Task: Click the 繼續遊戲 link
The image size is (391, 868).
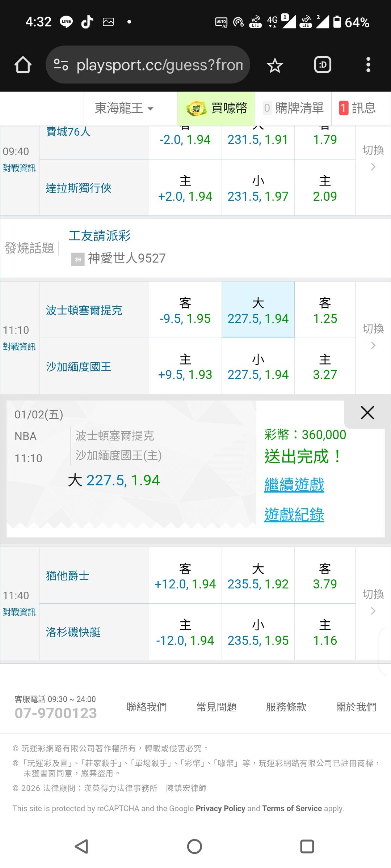Action: click(294, 485)
